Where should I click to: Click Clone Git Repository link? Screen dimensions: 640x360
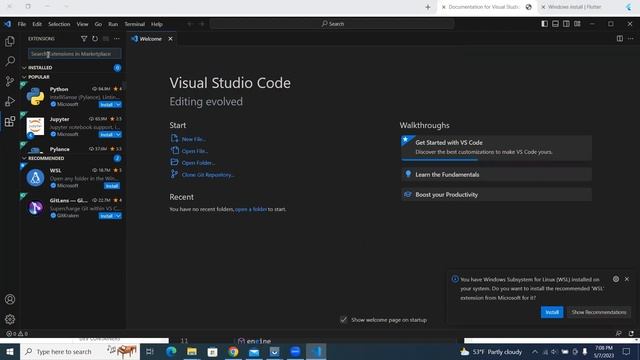click(208, 174)
